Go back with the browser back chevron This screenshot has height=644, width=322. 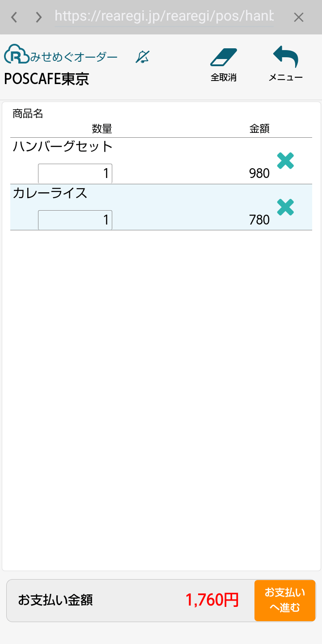click(14, 17)
